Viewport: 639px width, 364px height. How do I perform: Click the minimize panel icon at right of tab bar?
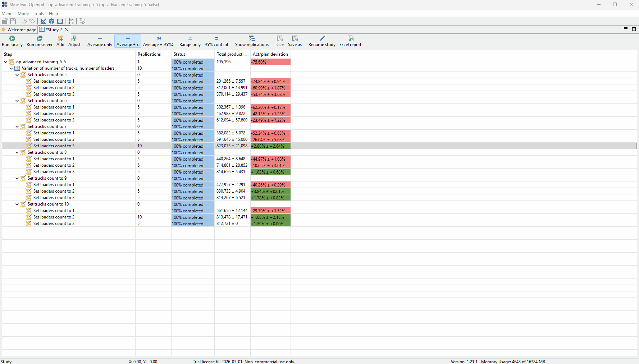626,28
